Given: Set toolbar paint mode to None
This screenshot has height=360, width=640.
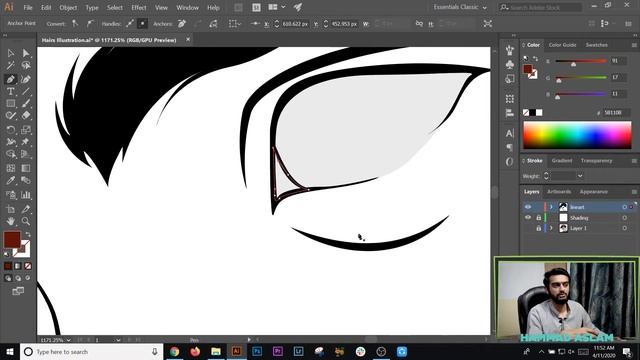Looking at the screenshot, I should tap(28, 266).
